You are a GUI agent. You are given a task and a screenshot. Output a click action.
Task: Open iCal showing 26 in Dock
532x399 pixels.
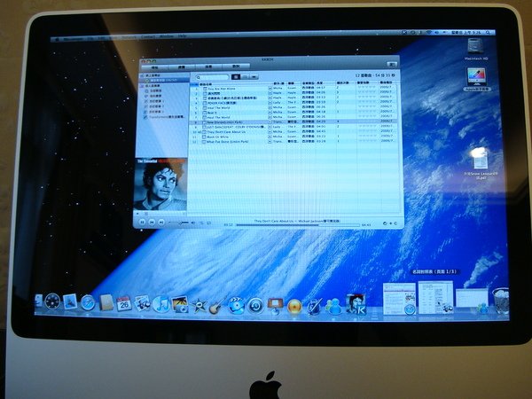tap(124, 303)
